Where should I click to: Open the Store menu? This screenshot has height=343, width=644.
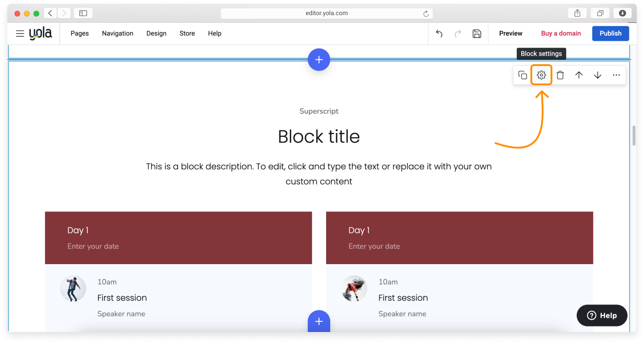[x=187, y=33]
